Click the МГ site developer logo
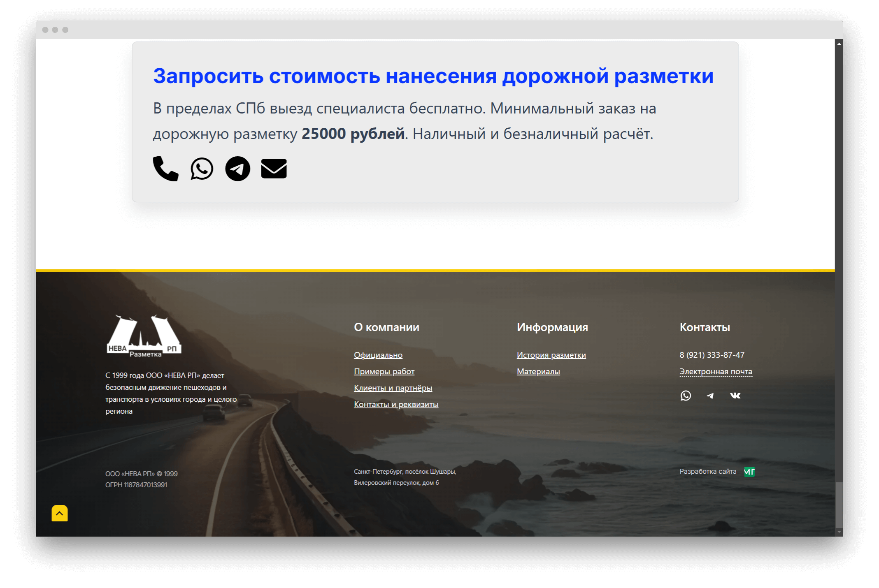Viewport: 879px width, 588px height. (749, 471)
